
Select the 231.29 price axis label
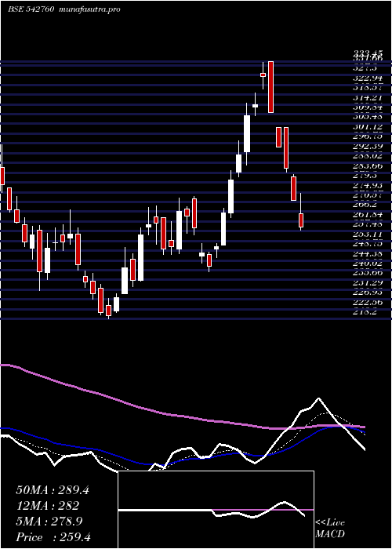tap(368, 282)
